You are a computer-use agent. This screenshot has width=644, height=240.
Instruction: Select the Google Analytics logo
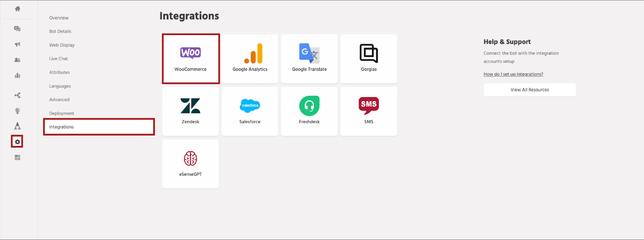click(x=253, y=53)
